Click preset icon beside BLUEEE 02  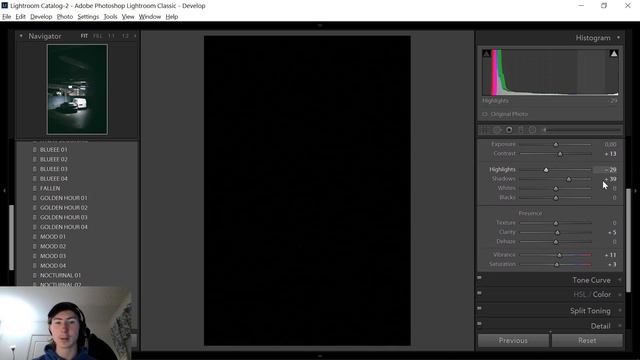click(x=35, y=159)
